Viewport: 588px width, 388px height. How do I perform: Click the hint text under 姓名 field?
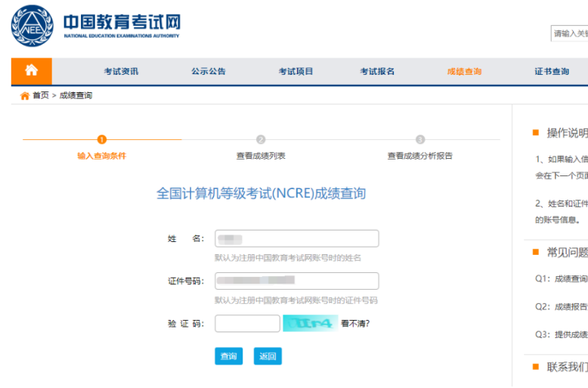tap(288, 258)
